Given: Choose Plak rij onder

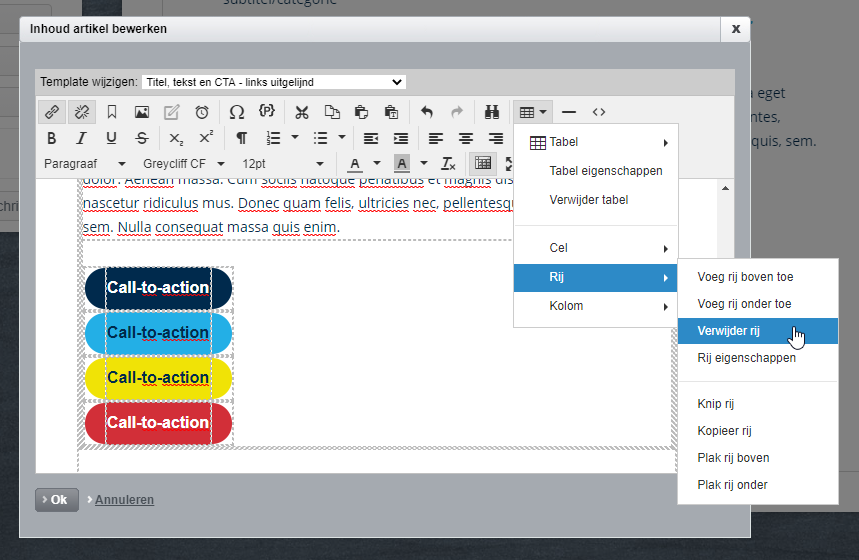Looking at the screenshot, I should point(758,485).
